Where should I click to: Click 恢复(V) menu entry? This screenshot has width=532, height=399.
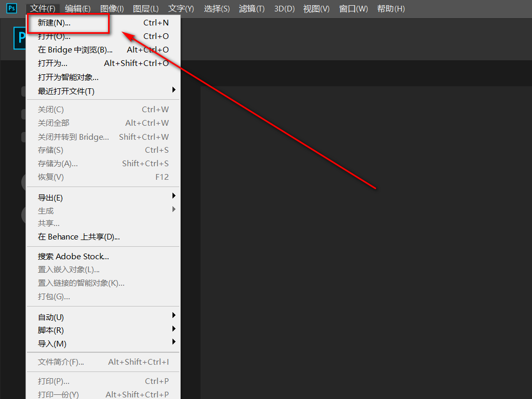coord(103,177)
